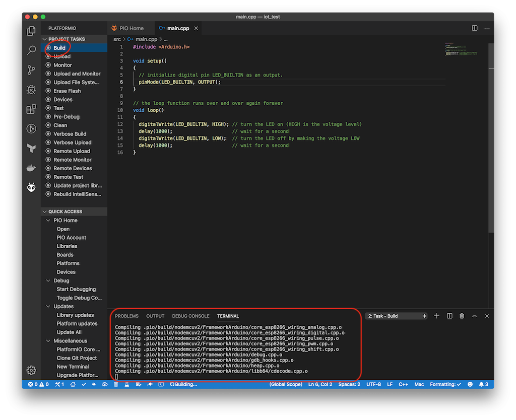Switch to the PROBLEMS panel tab

[x=126, y=316]
